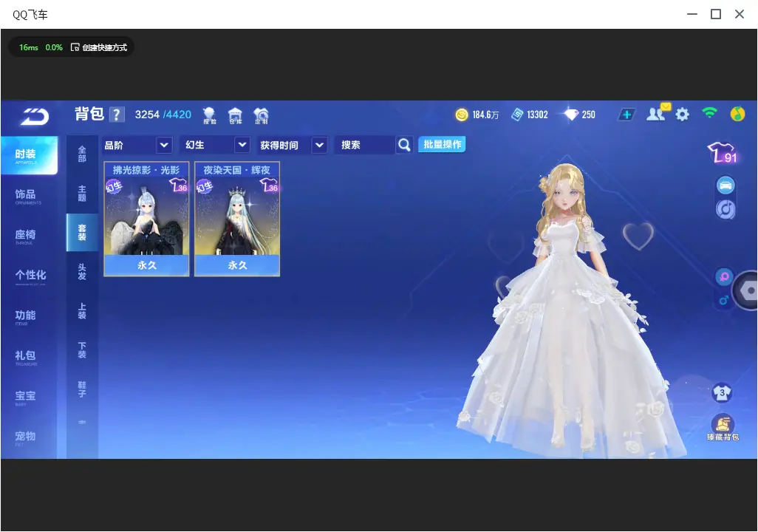Open the friends list with mail badge
The height and width of the screenshot is (532, 758).
point(658,113)
